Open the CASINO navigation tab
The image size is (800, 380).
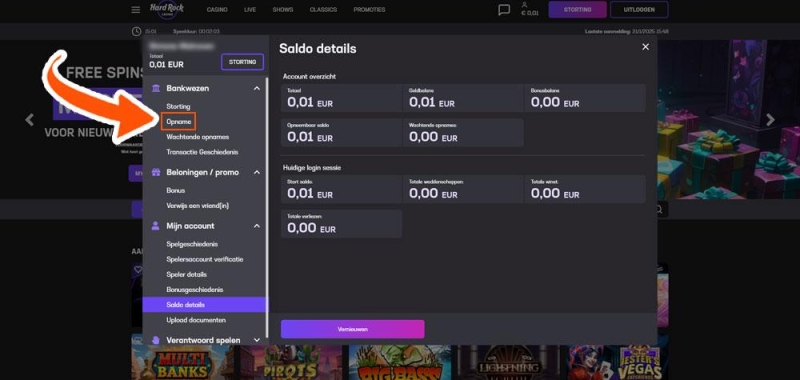(217, 10)
